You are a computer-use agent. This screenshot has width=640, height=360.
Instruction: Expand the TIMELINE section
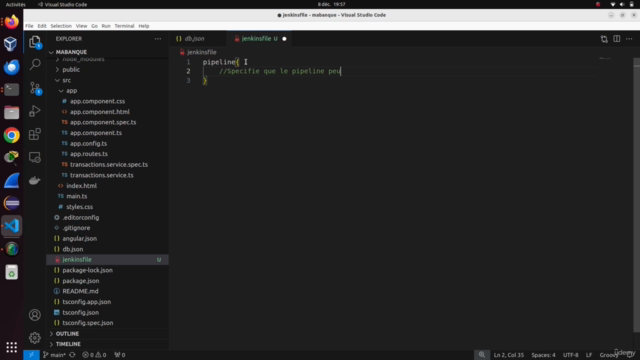pos(68,344)
